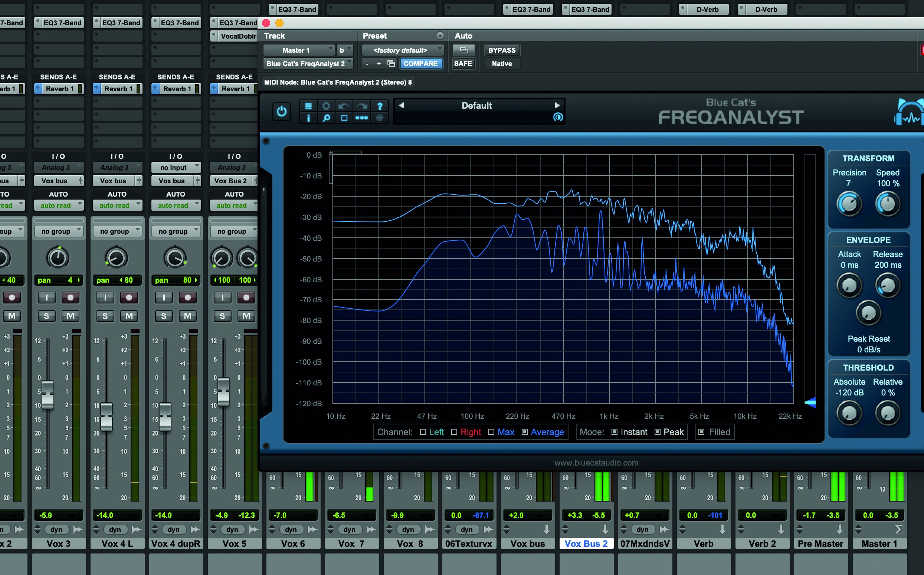This screenshot has width=924, height=575.
Task: Click the BYPASS button
Action: [502, 50]
